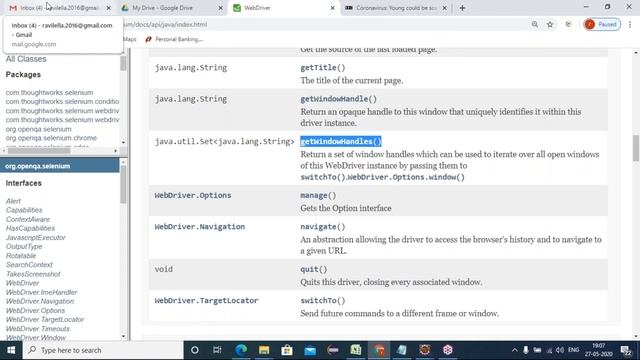Open package org.openqa.selenium.chrome
640x360 pixels.
click(x=51, y=138)
